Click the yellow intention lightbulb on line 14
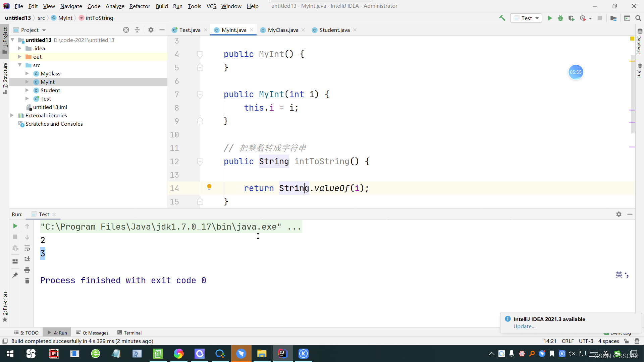Image resolution: width=644 pixels, height=362 pixels. (x=209, y=187)
